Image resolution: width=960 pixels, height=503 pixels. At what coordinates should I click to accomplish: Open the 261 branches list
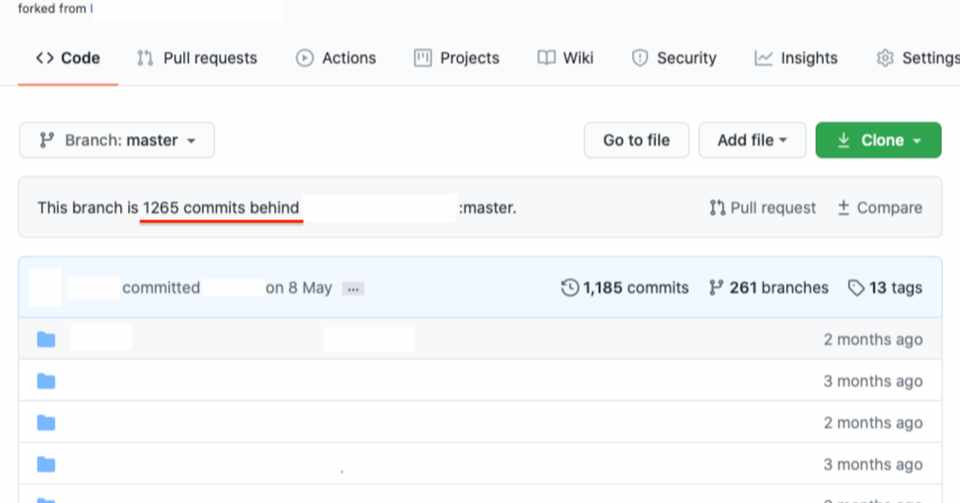[x=768, y=288]
